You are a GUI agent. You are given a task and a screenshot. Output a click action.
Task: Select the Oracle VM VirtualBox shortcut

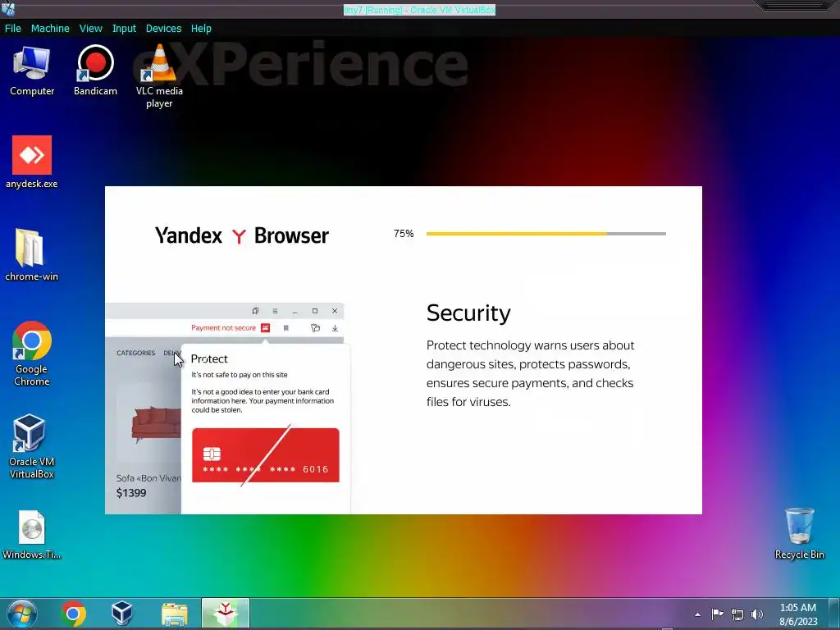point(32,446)
